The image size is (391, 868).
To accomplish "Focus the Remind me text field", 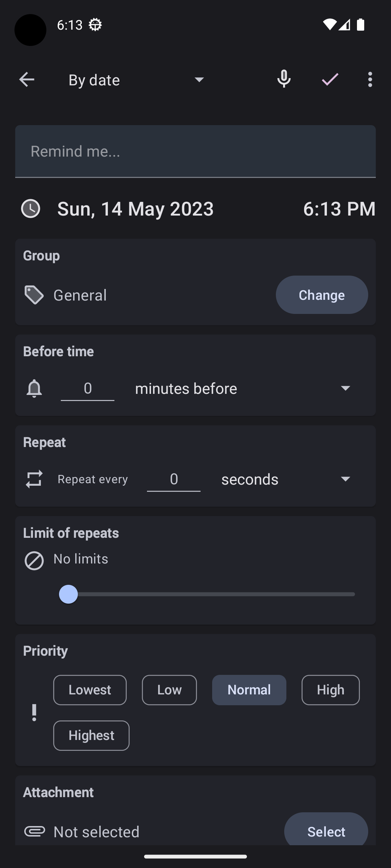I will pyautogui.click(x=195, y=152).
